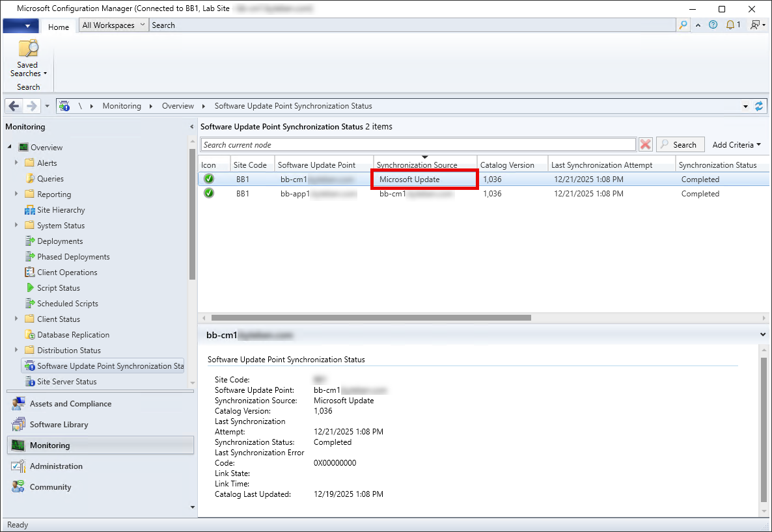The width and height of the screenshot is (772, 532).
Task: Open the Administration workspace
Action: click(56, 466)
